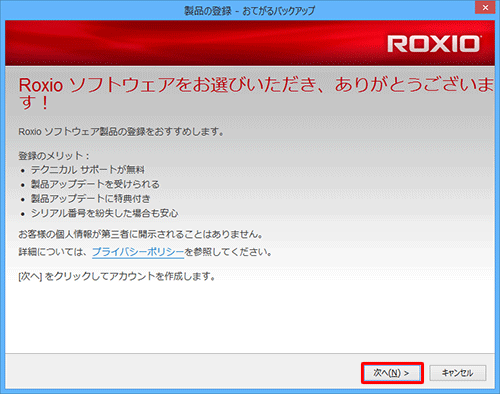Click the 登録のメリット heading text
This screenshot has height=394, width=500.
[54, 156]
